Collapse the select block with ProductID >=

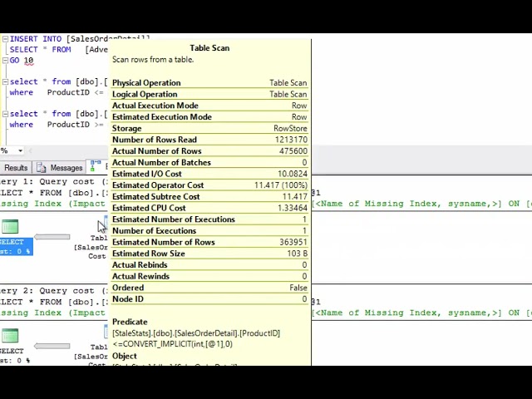pos(5,114)
